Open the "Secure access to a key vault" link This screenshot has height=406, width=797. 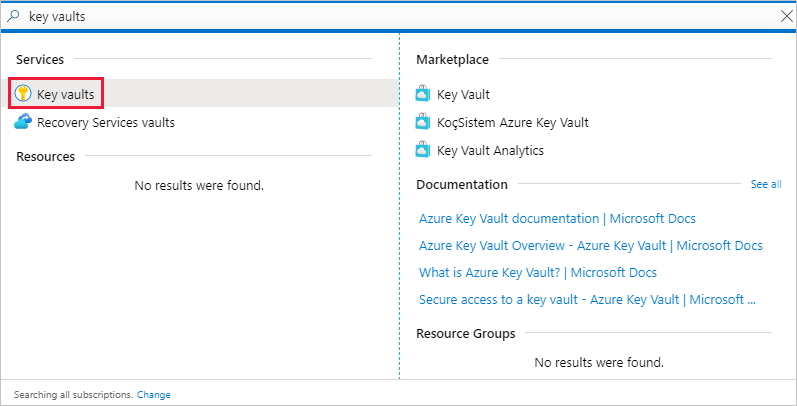[x=587, y=299]
